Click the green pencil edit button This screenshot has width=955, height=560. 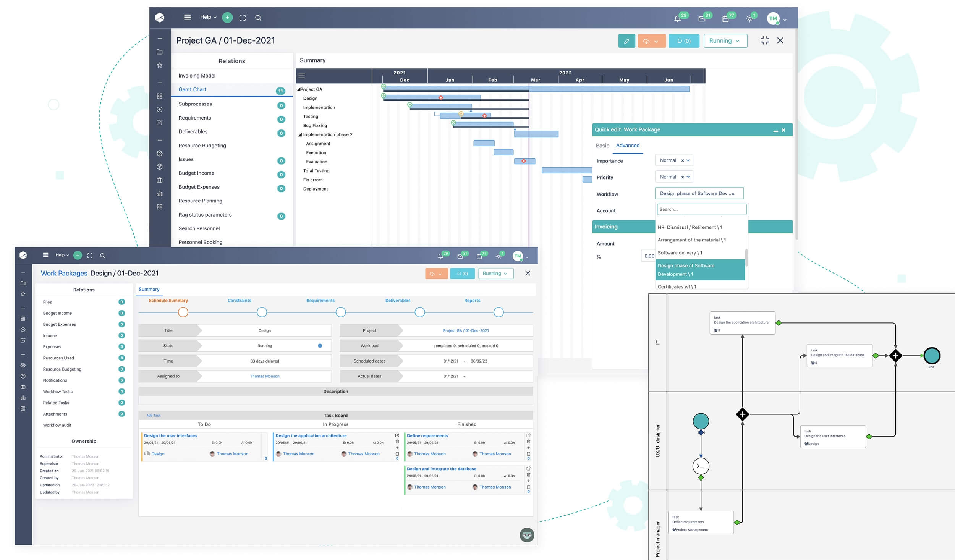click(626, 41)
